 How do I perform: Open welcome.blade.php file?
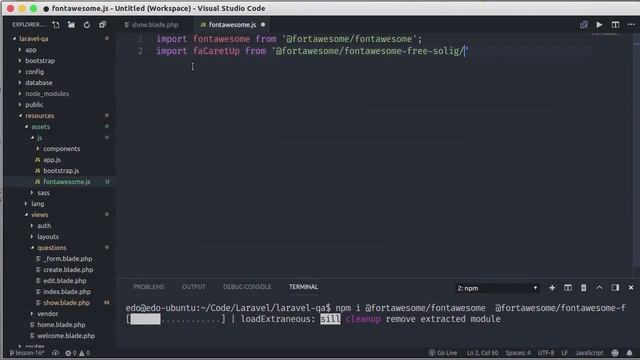66,336
